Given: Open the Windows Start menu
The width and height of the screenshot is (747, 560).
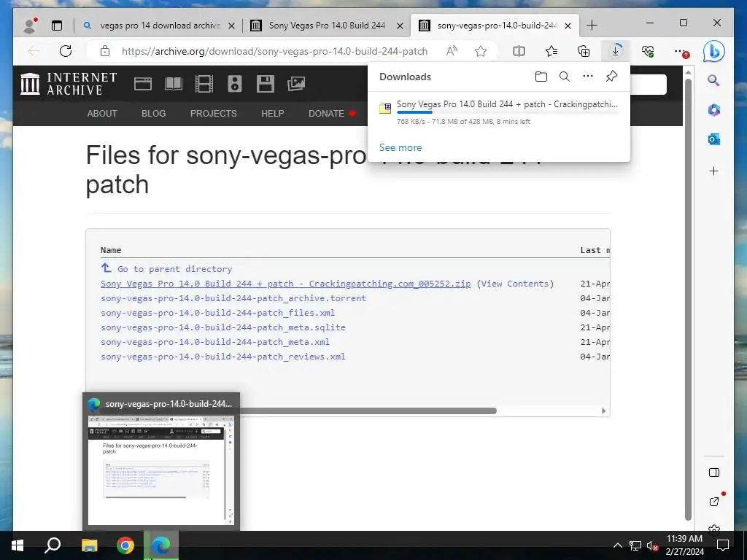Looking at the screenshot, I should [18, 545].
